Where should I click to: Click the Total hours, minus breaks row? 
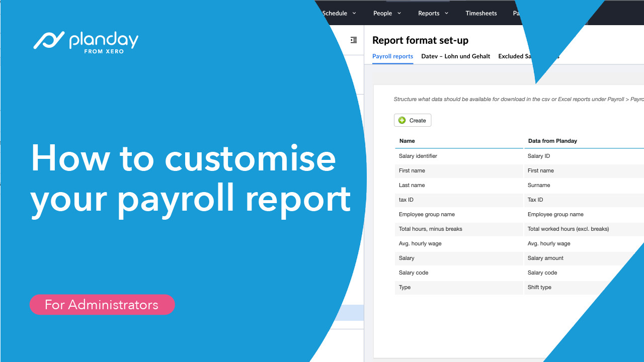pos(430,229)
